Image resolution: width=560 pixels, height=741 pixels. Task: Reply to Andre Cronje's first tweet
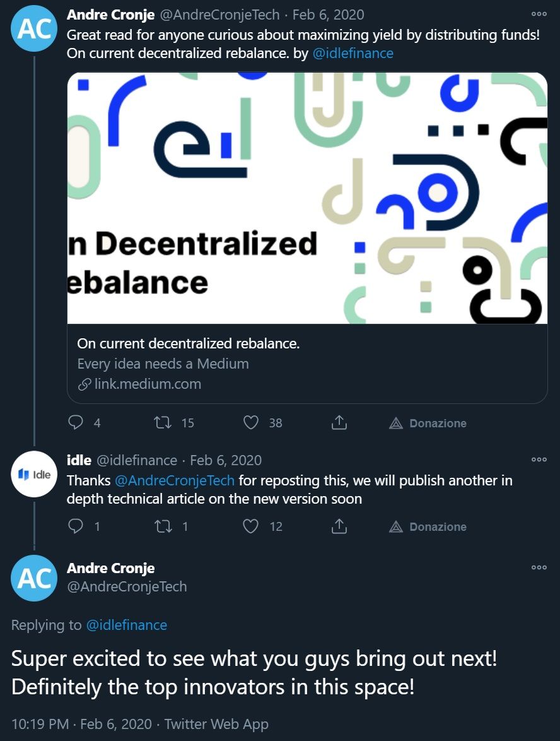click(76, 423)
